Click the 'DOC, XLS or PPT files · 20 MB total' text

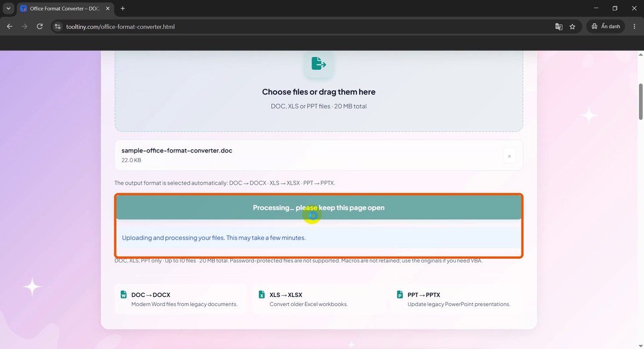tap(319, 106)
